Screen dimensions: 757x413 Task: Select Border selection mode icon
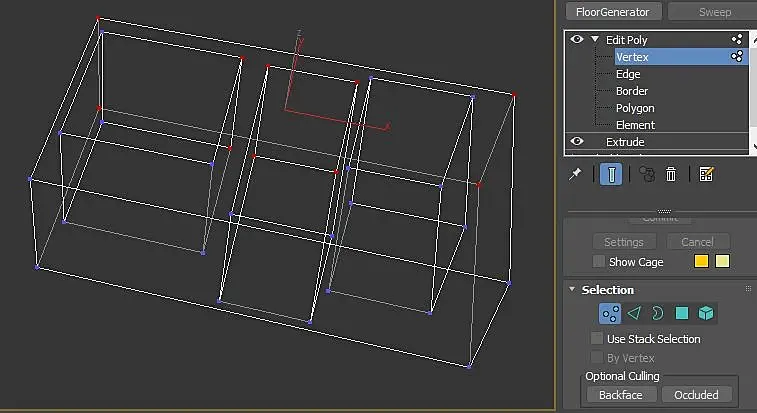click(x=658, y=313)
